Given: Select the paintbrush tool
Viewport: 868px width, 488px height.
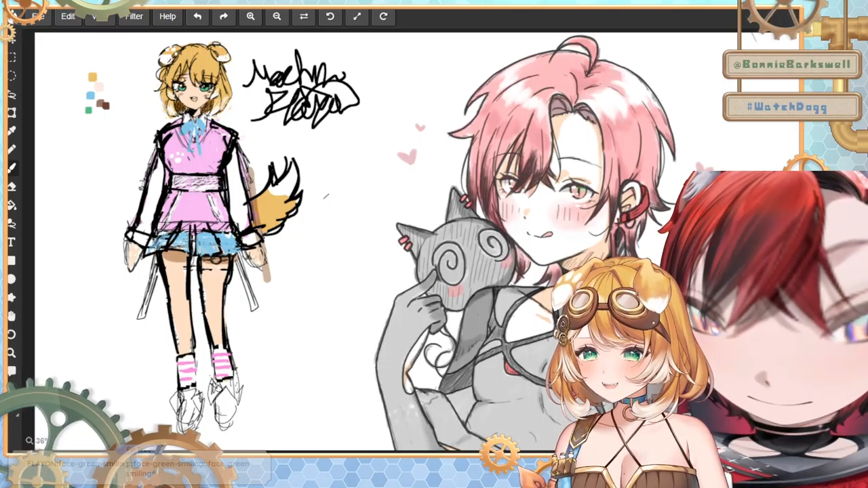Looking at the screenshot, I should 12,167.
